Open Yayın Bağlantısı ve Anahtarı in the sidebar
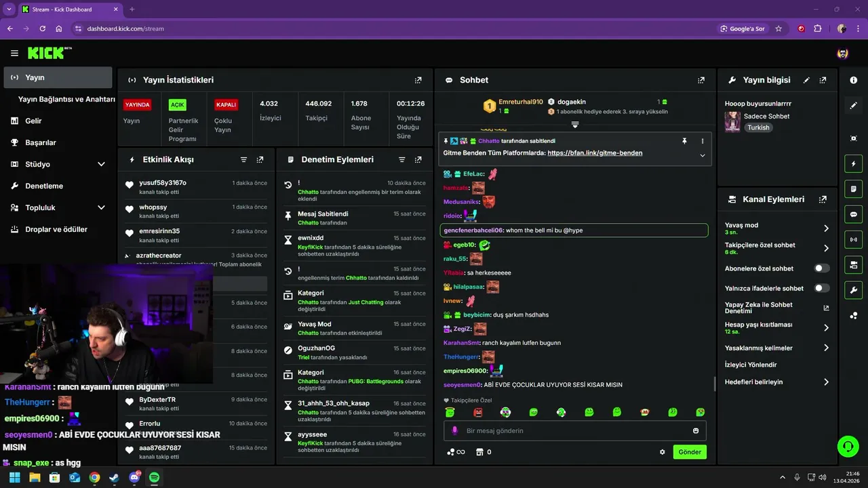The height and width of the screenshot is (488, 868). coord(66,99)
